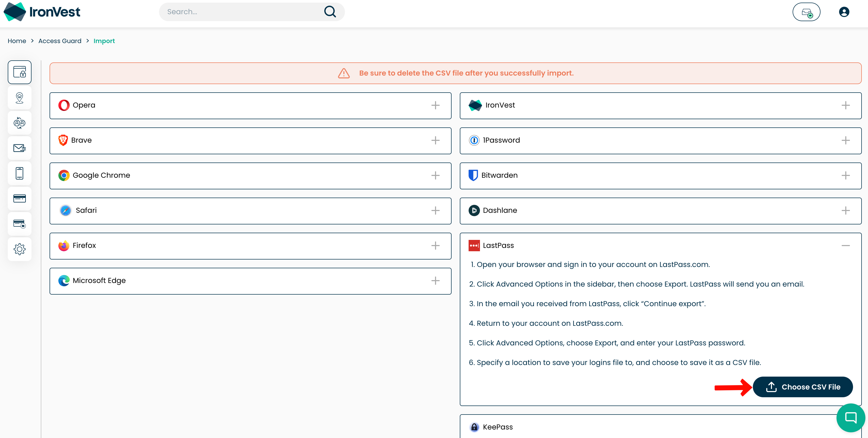Open the settings gear in sidebar

point(20,249)
